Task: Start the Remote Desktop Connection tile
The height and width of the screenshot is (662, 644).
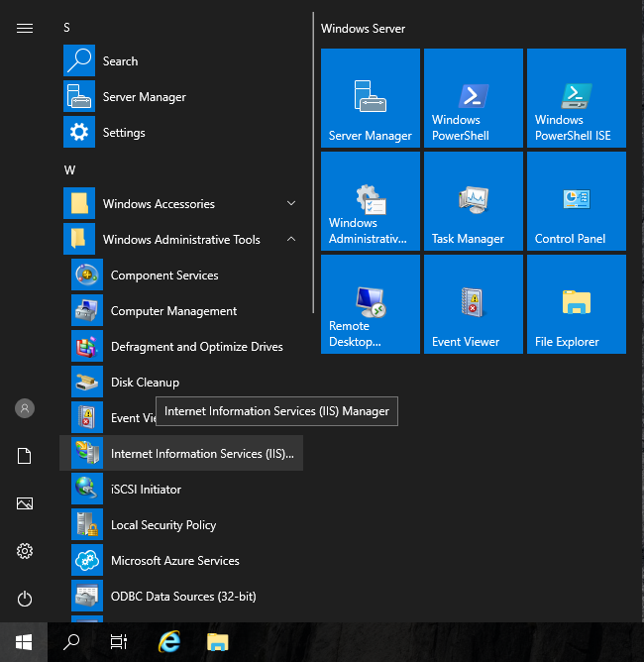Action: click(371, 304)
